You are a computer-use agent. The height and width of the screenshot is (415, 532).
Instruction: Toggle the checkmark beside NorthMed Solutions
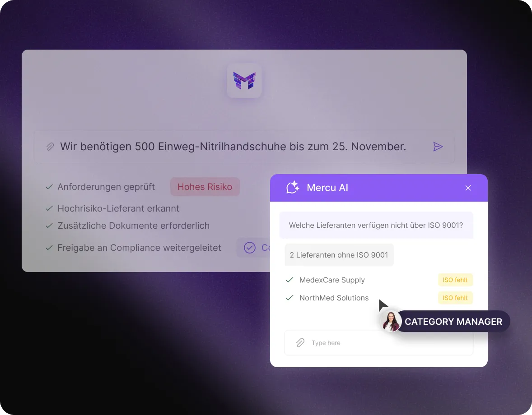[x=289, y=298]
